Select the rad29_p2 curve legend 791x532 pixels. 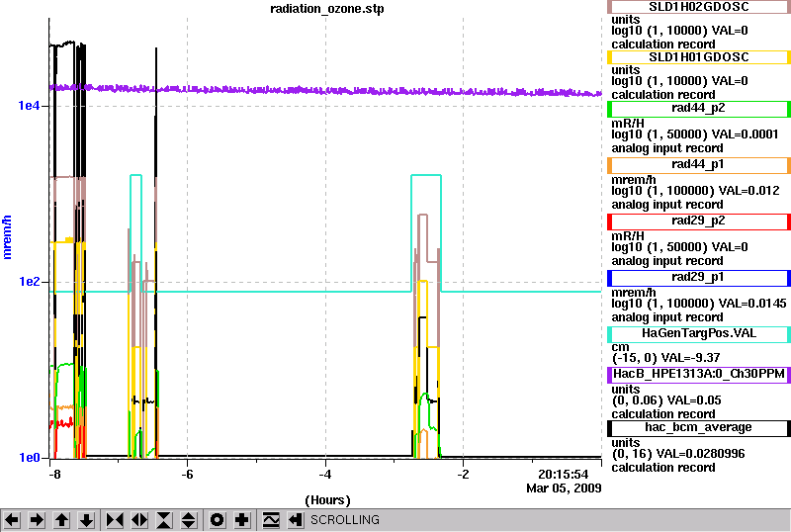click(x=699, y=222)
